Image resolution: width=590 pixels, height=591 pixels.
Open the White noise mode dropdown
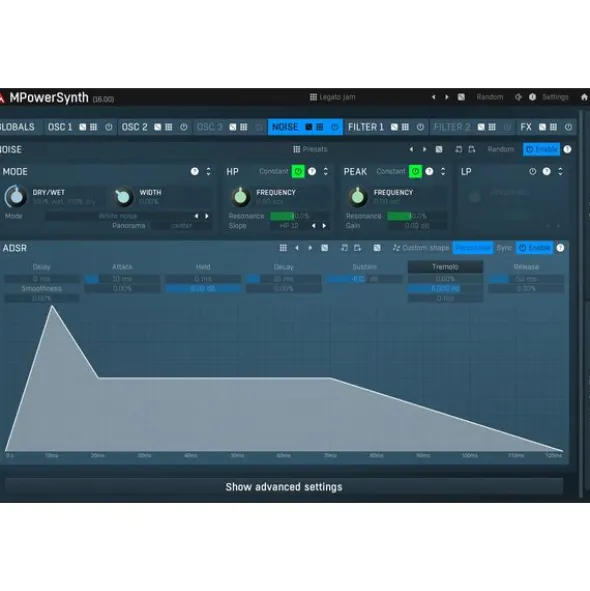[118, 216]
